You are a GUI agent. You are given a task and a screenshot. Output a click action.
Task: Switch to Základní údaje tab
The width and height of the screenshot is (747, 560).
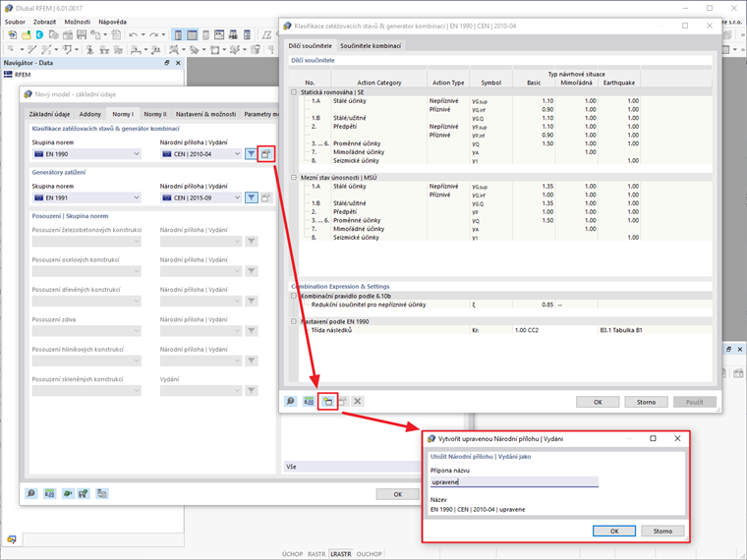click(49, 114)
